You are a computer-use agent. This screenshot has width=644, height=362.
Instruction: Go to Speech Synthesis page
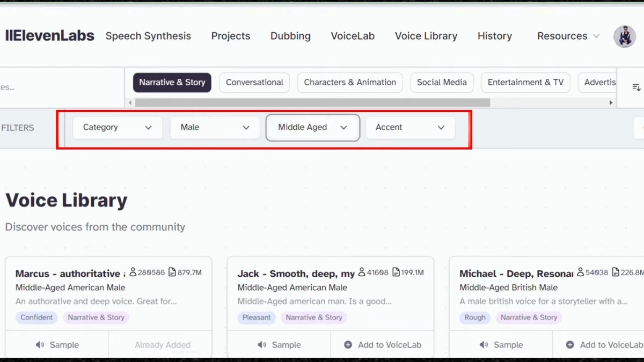click(x=148, y=36)
